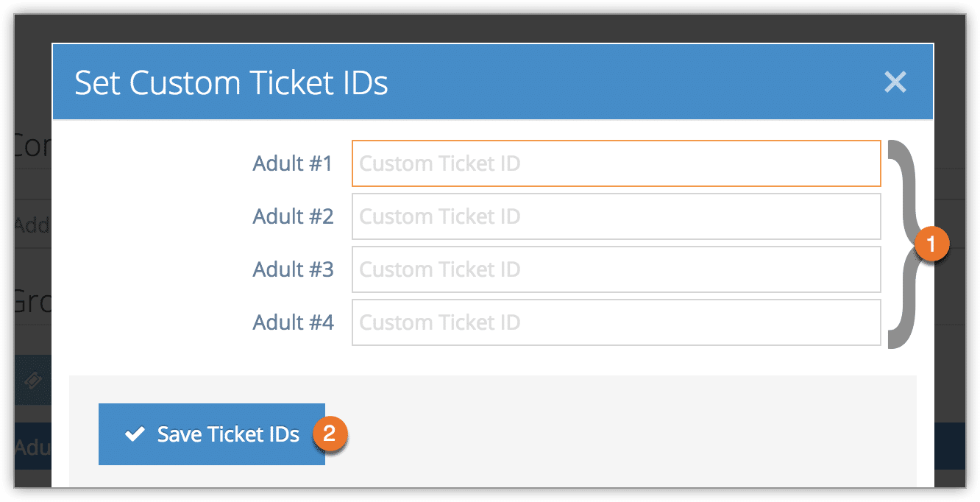Click the partially hidden 'Cor' heading behind dialog

pos(32,147)
